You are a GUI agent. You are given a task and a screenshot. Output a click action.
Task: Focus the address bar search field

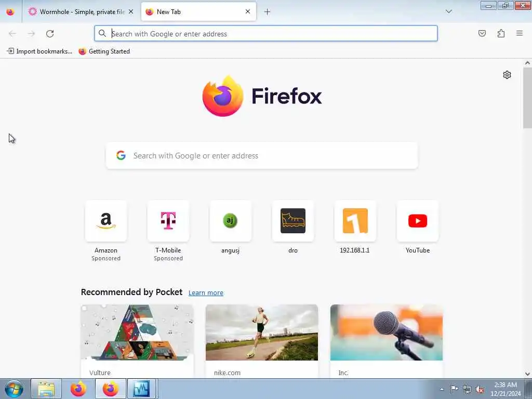click(x=266, y=34)
